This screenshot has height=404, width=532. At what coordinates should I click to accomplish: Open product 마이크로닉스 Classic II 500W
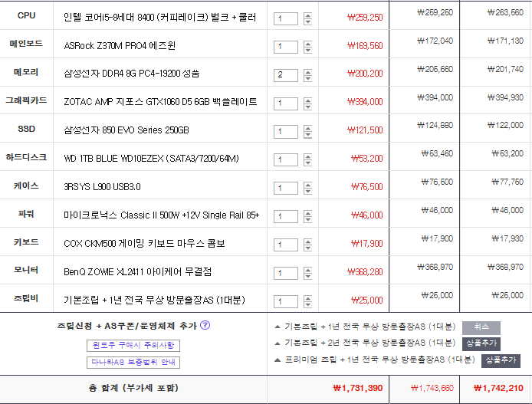tap(162, 215)
